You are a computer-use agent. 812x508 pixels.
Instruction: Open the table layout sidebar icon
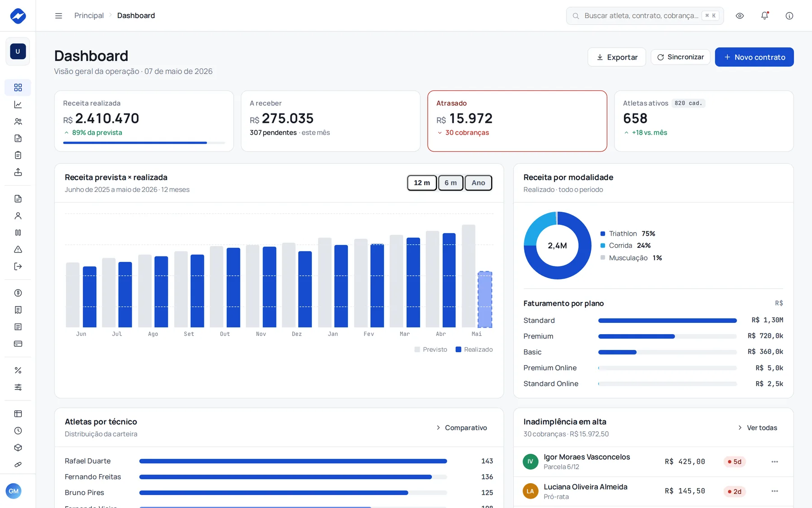click(18, 414)
